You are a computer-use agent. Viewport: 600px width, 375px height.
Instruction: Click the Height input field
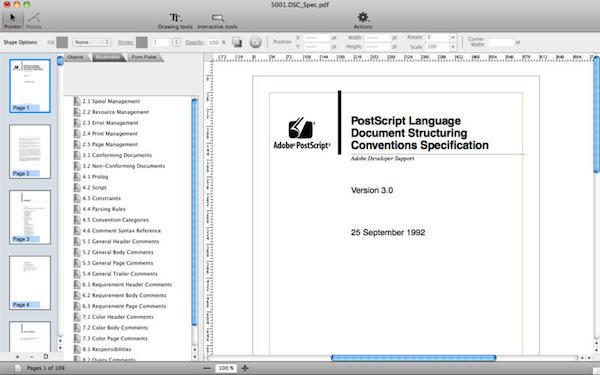click(377, 47)
